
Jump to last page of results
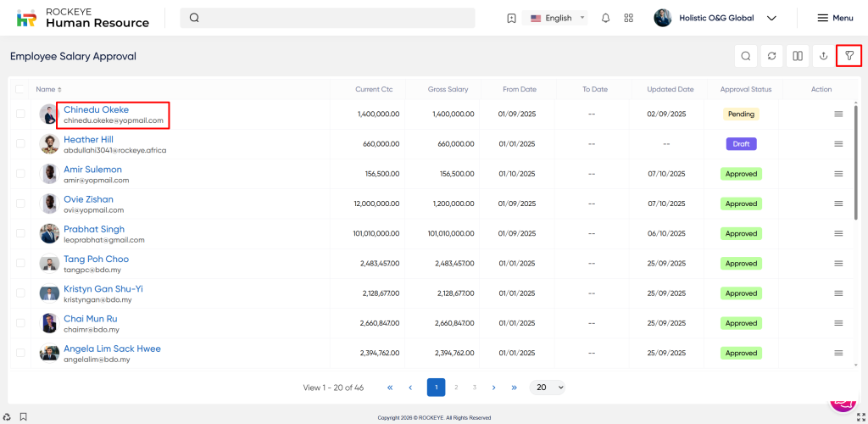(514, 388)
